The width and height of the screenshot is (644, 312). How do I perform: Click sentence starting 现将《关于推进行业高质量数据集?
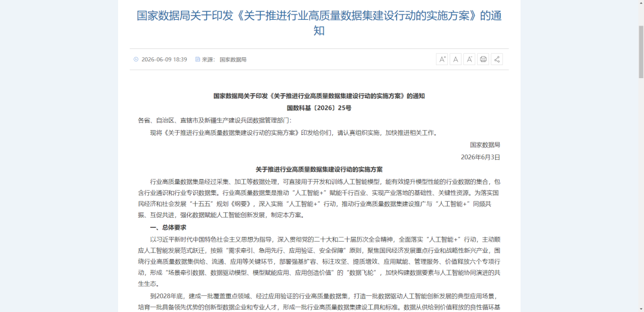tap(293, 133)
